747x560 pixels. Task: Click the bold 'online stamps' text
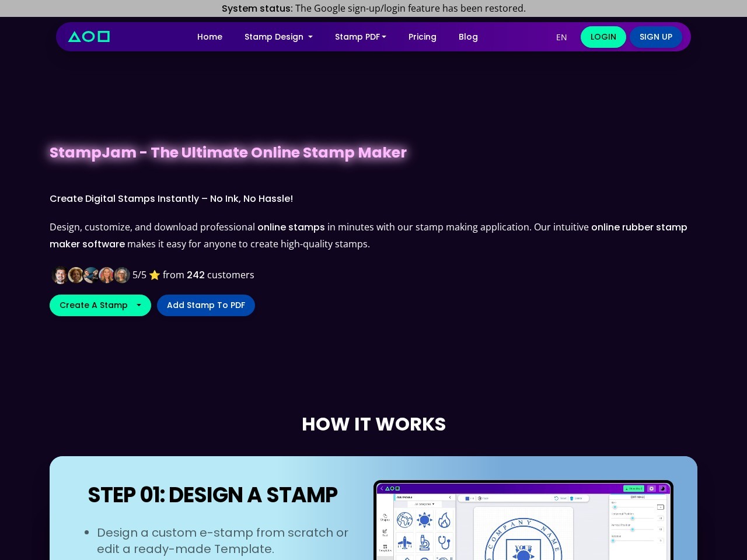tap(291, 227)
